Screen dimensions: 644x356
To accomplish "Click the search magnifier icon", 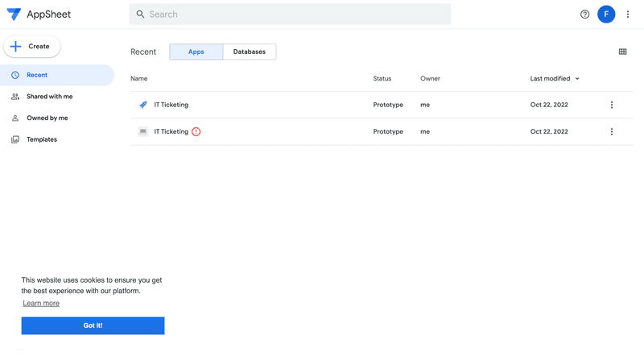I will [140, 14].
